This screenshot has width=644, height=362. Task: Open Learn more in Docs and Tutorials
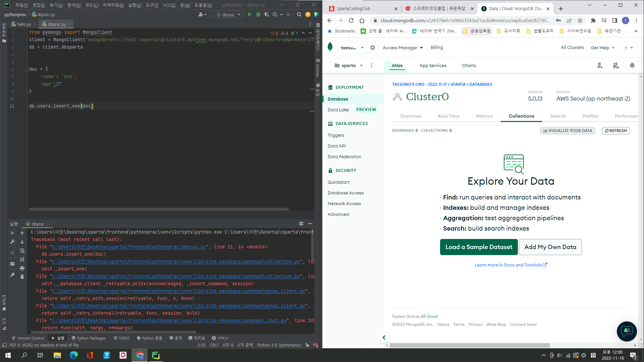pos(511,265)
